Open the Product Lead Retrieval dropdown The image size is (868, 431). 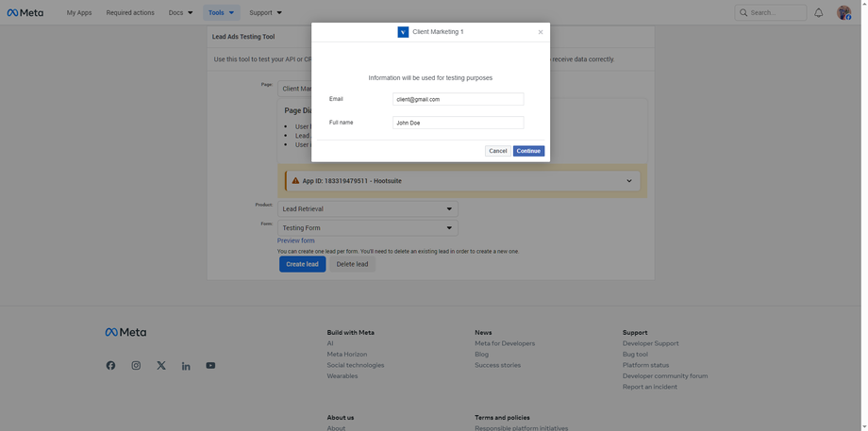tap(368, 209)
